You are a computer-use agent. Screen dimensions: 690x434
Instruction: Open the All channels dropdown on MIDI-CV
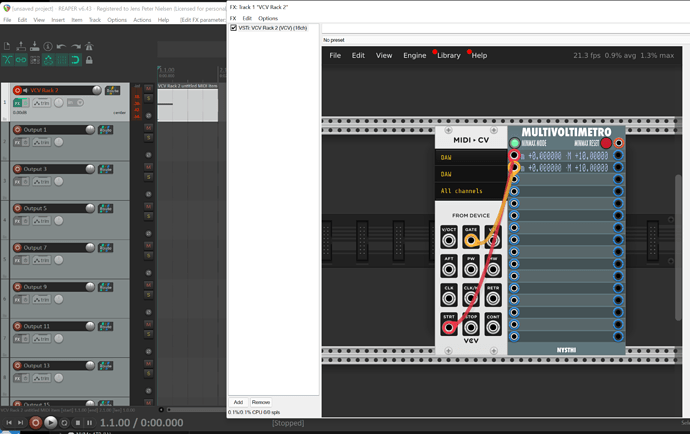471,191
